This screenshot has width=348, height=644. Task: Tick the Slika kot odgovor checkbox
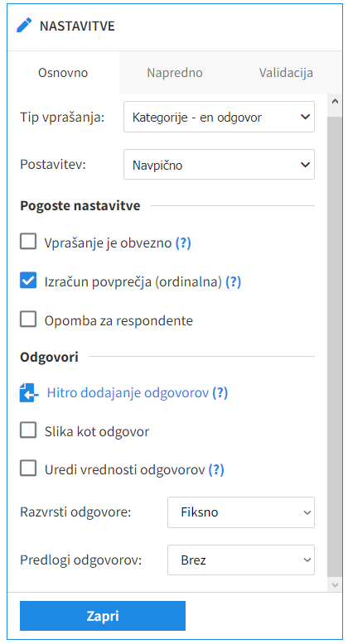(28, 430)
